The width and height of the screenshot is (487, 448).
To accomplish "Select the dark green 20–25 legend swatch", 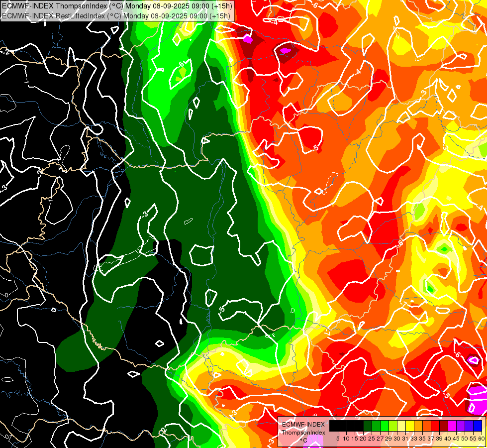I will pos(368,426).
